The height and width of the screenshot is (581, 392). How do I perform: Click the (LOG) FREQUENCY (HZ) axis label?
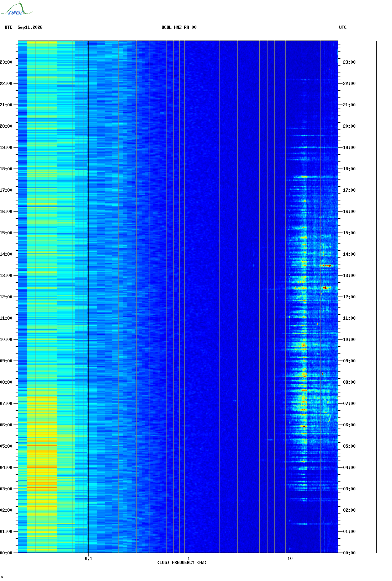pos(182,563)
